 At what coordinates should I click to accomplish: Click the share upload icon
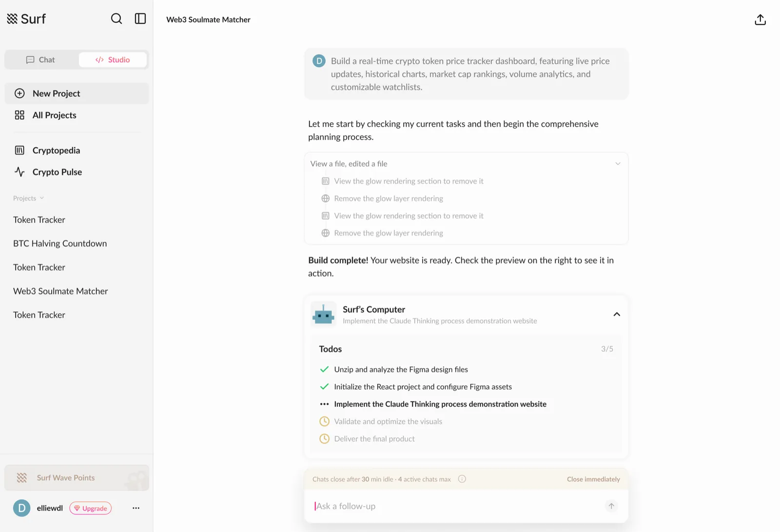(760, 20)
